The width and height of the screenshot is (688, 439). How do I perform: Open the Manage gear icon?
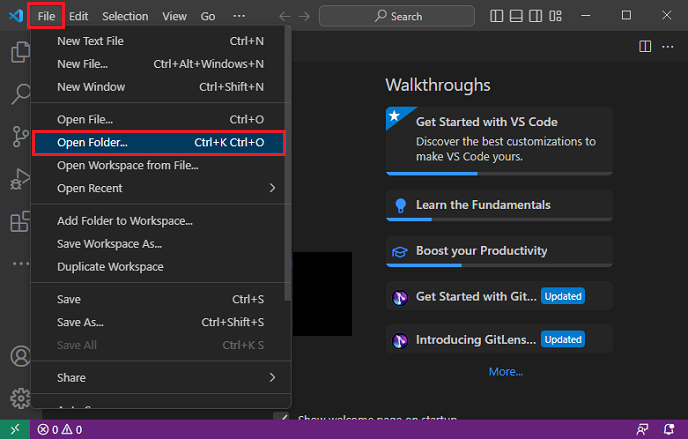pos(20,398)
